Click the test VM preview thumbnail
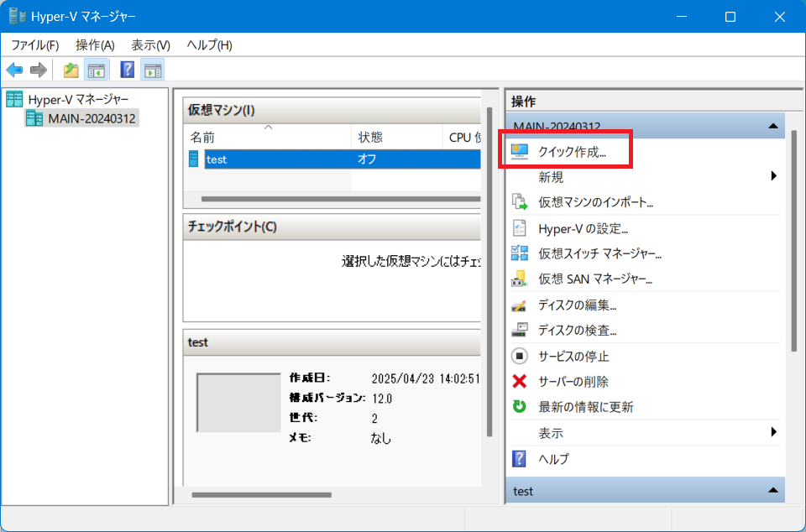806x532 pixels. click(239, 403)
